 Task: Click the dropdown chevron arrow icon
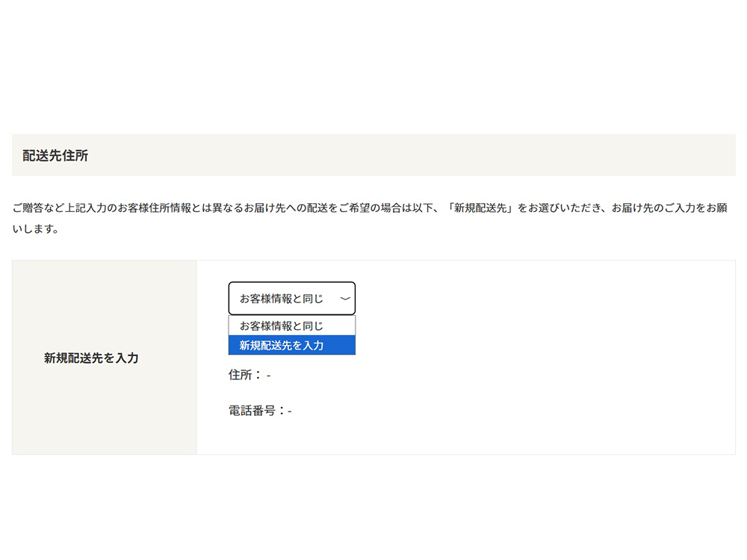click(x=344, y=299)
